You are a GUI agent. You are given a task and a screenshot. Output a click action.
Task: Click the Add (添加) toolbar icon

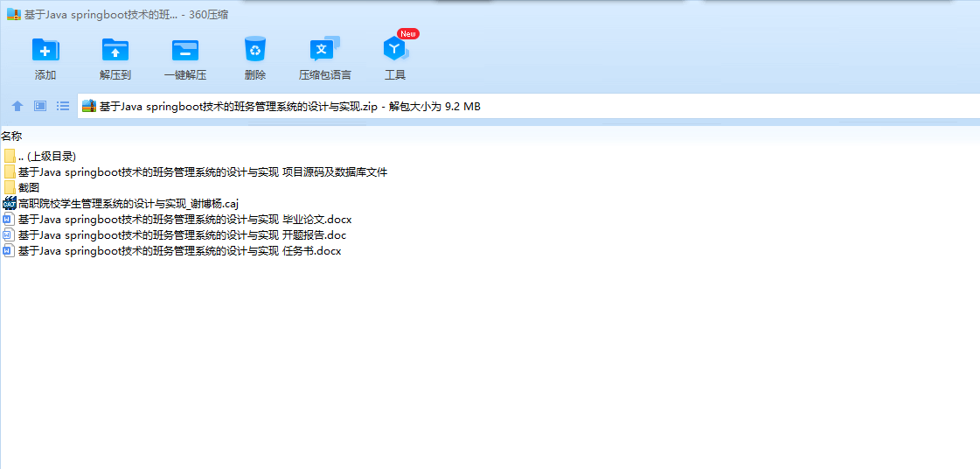pos(45,49)
